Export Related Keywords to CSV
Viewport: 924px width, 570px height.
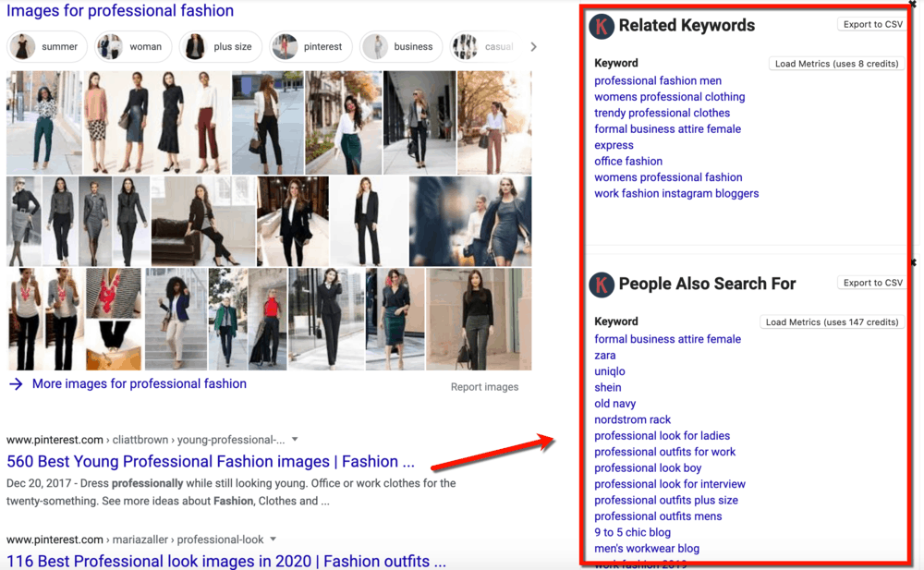point(870,24)
